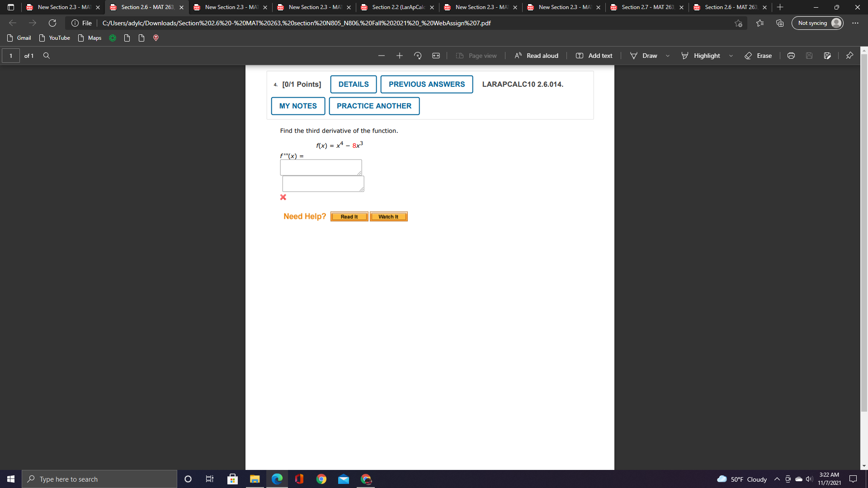Pin the PDF toolbar

click(x=849, y=56)
